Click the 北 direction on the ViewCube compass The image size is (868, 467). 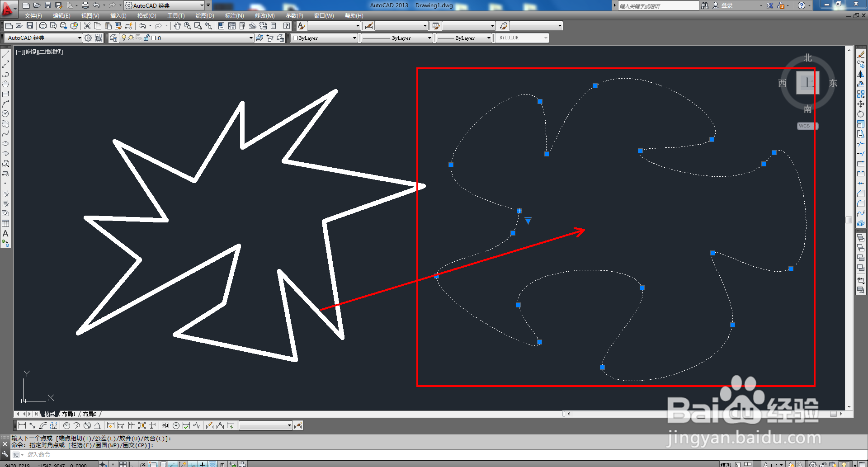808,58
